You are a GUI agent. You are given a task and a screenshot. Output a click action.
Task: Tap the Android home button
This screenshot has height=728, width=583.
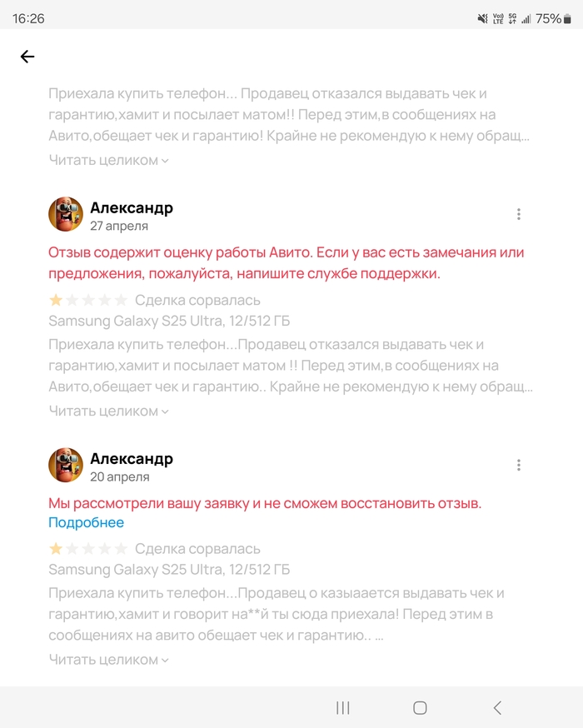420,708
